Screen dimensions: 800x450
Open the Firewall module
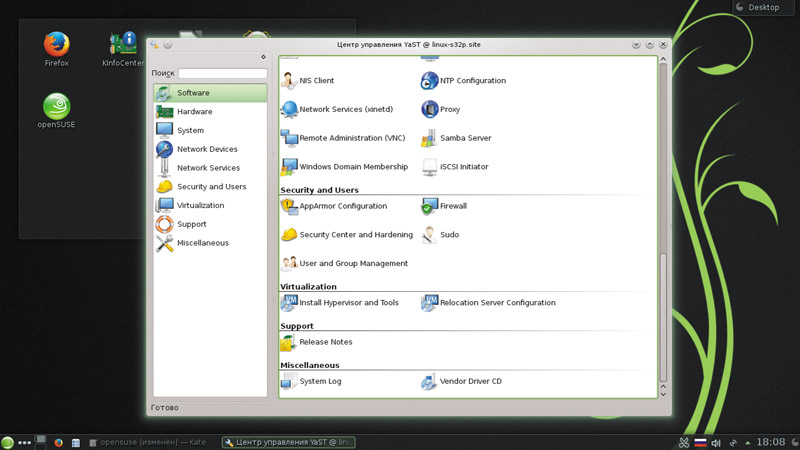(x=444, y=206)
